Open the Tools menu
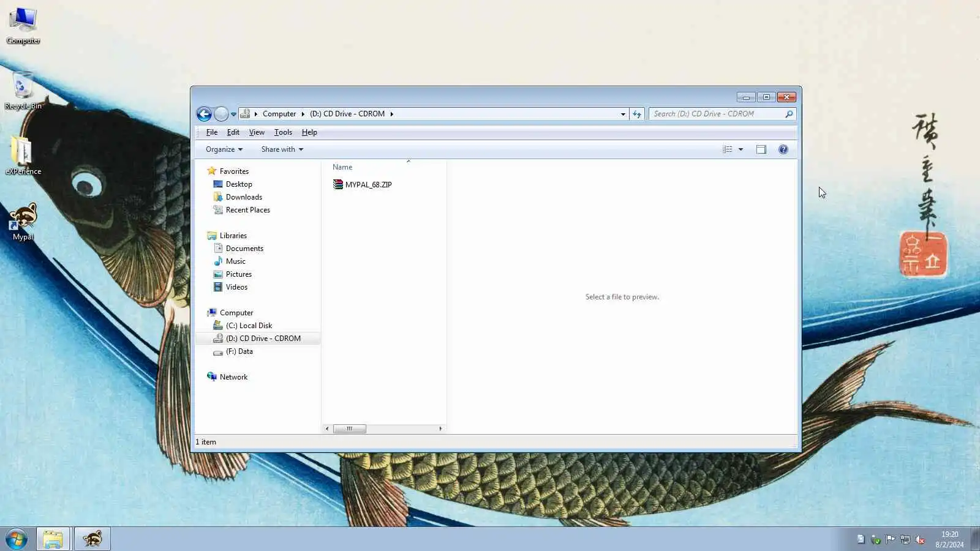The height and width of the screenshot is (551, 980). pos(283,132)
